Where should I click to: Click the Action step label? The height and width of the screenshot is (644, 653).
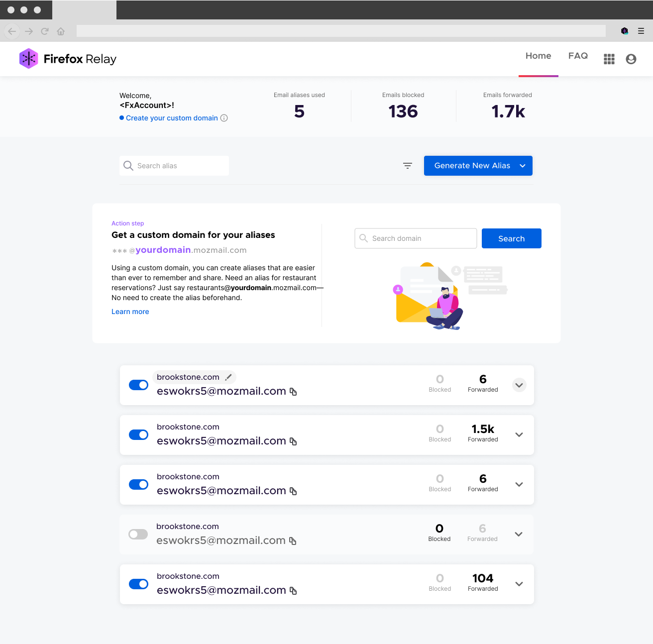pos(128,223)
